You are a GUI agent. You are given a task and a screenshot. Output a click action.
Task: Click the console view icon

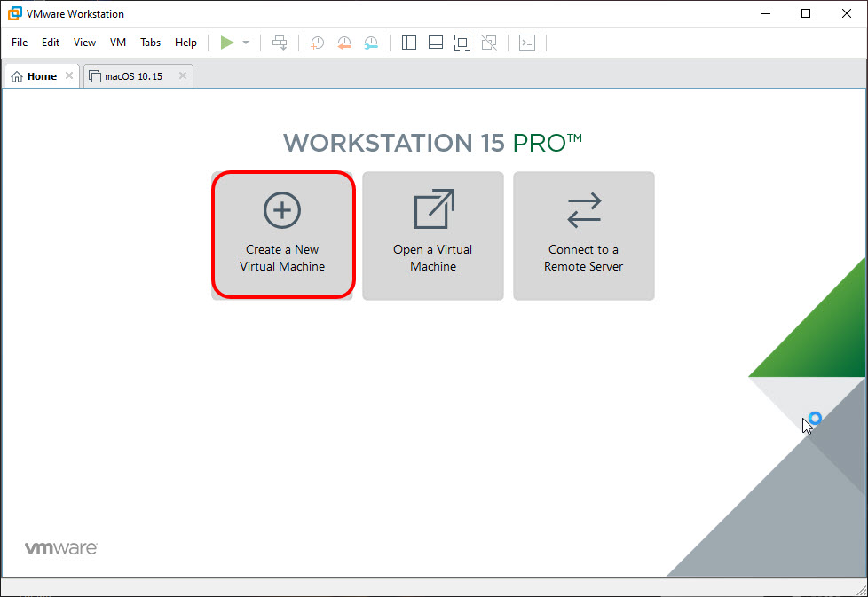527,43
